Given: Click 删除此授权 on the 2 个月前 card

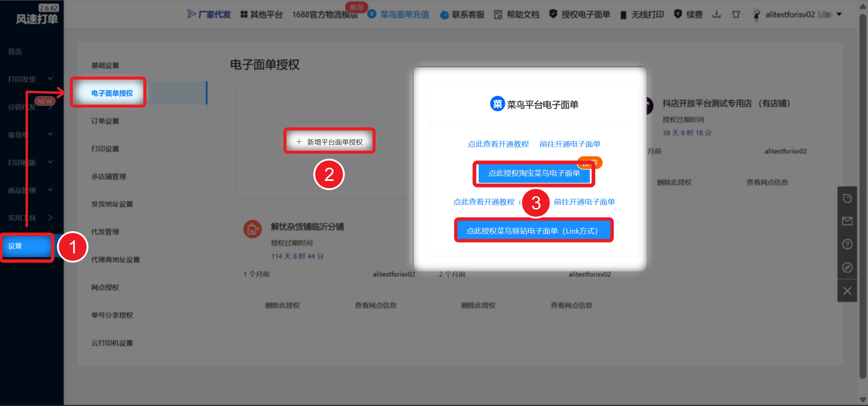Looking at the screenshot, I should [x=478, y=305].
